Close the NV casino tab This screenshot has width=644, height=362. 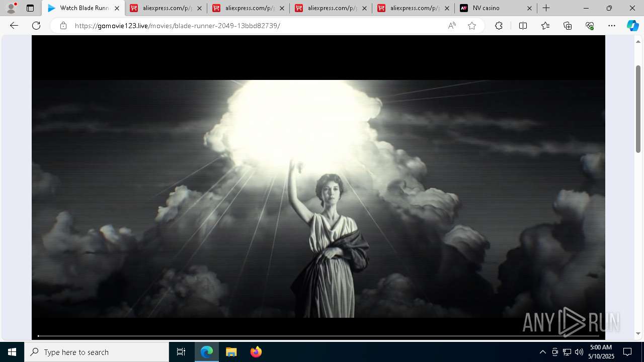point(529,9)
